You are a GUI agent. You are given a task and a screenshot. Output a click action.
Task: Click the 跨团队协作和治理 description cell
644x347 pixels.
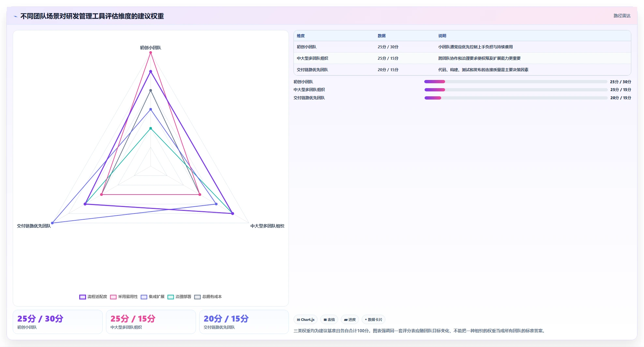pyautogui.click(x=479, y=58)
